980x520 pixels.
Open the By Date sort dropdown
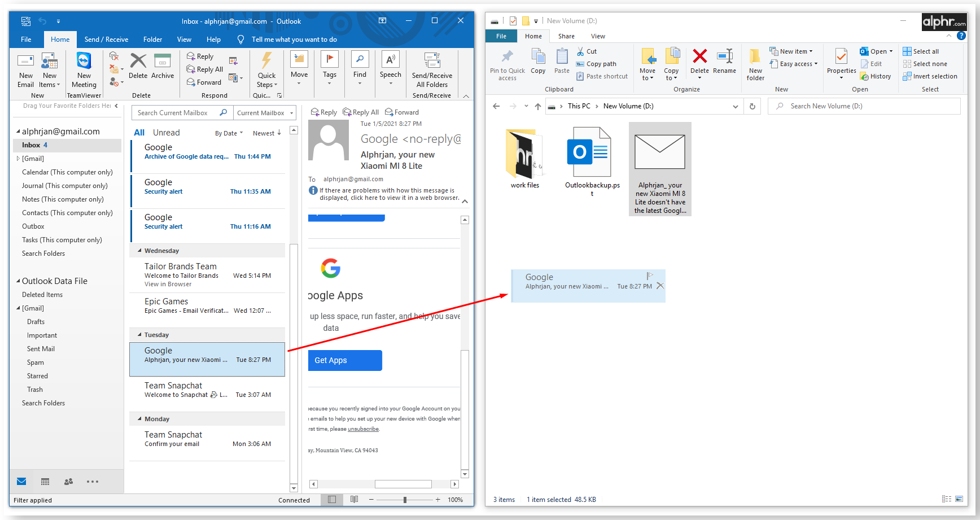pyautogui.click(x=229, y=133)
